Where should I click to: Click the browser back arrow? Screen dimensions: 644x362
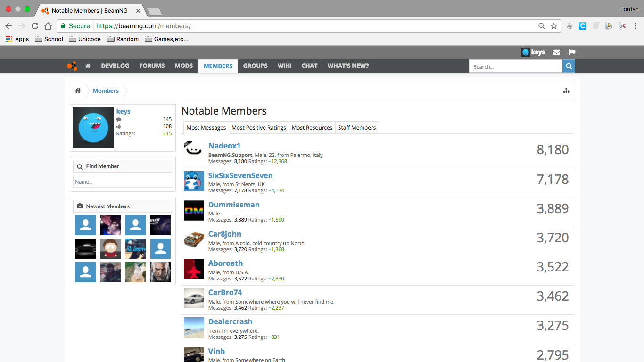[8, 26]
